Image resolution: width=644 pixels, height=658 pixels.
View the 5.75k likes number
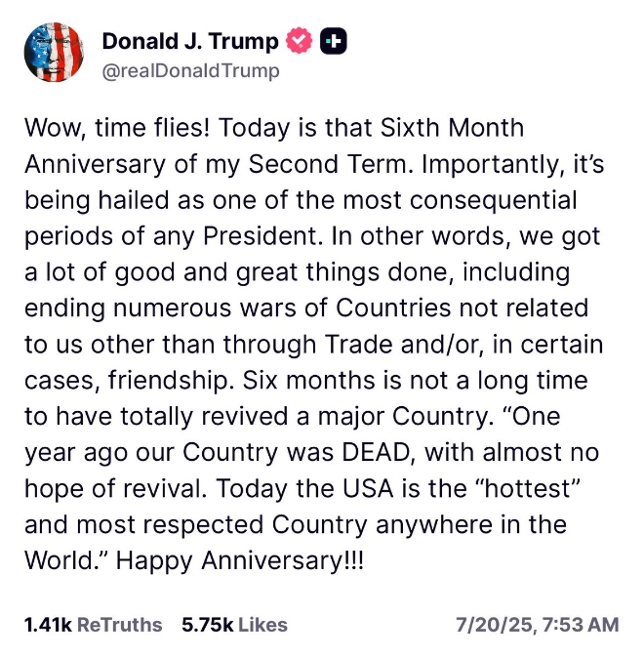tap(207, 625)
